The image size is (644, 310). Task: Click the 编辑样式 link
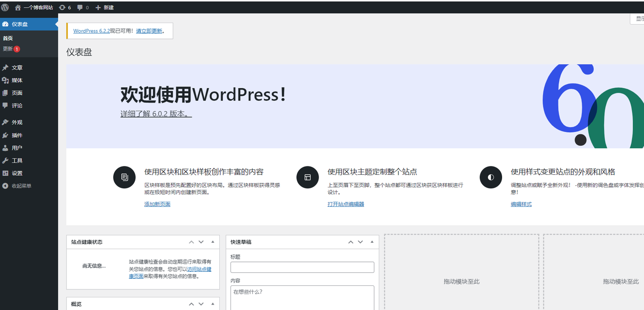pyautogui.click(x=521, y=204)
